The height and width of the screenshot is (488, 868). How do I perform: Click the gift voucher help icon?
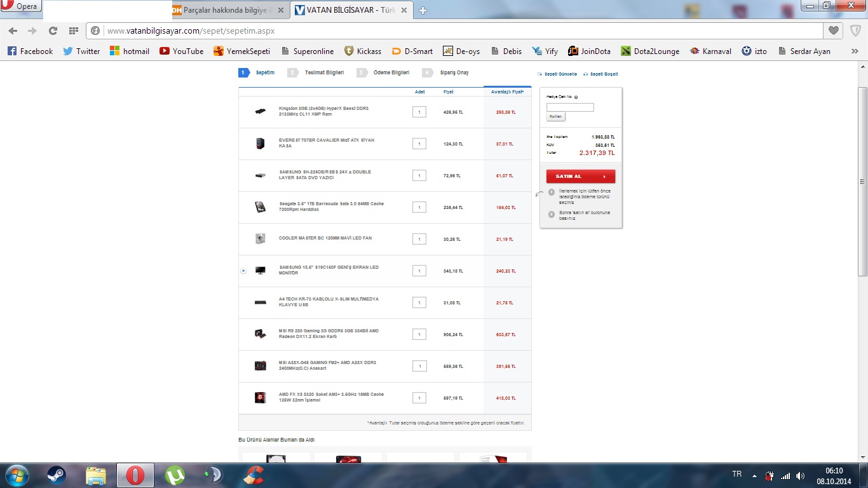[576, 97]
